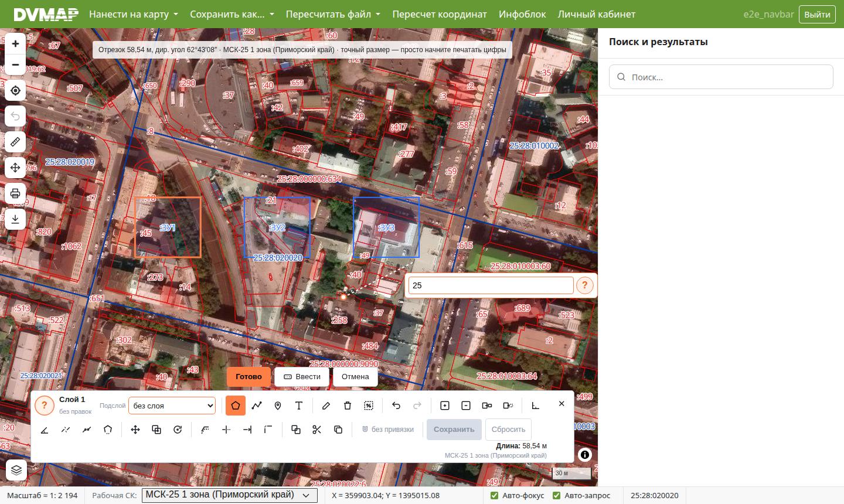Activate the scissors cut tool
The image size is (844, 504).
317,430
